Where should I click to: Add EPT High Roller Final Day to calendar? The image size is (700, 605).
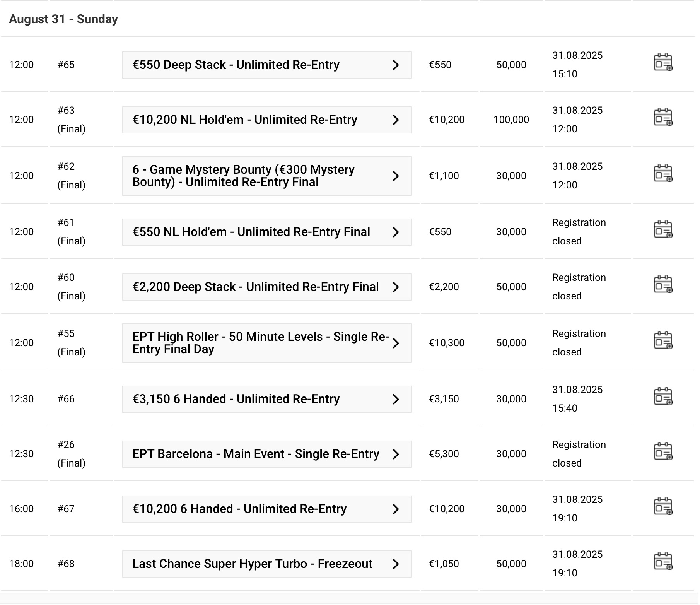[x=663, y=341]
